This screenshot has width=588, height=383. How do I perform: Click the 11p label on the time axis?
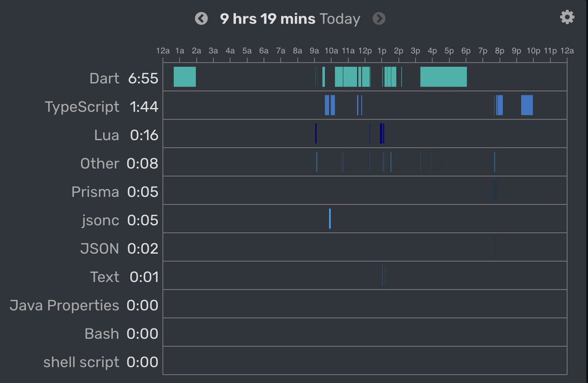point(550,50)
